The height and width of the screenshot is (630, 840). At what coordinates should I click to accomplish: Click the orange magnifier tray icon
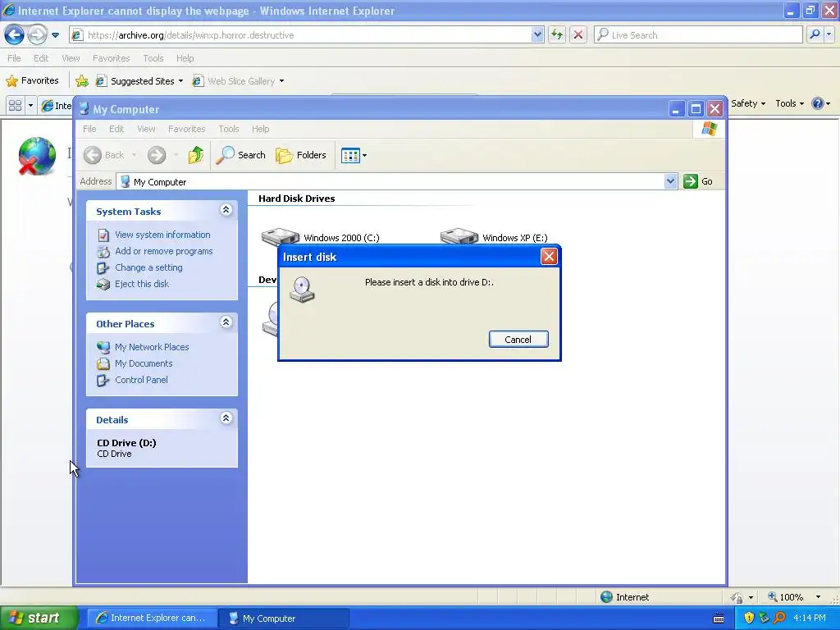pyautogui.click(x=779, y=619)
